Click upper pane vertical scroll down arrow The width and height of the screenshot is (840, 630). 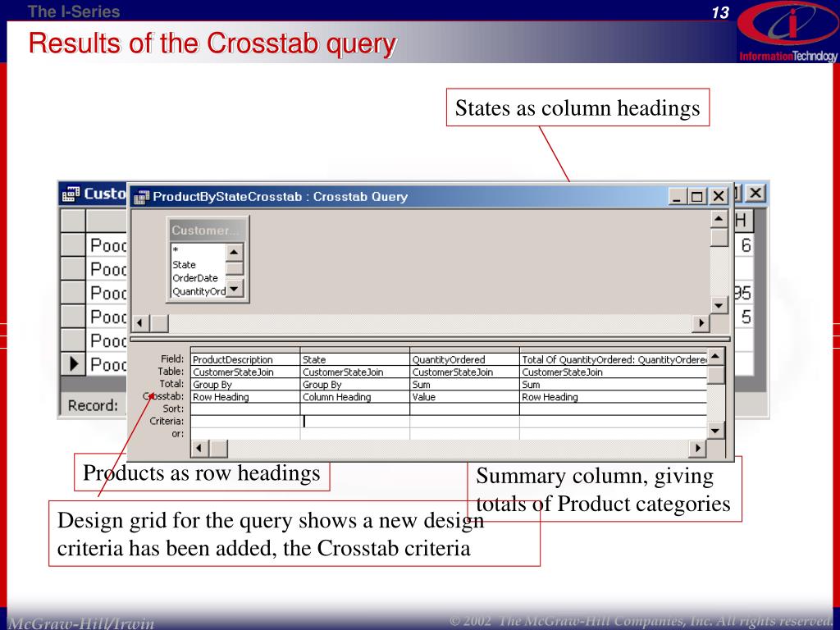pyautogui.click(x=719, y=305)
